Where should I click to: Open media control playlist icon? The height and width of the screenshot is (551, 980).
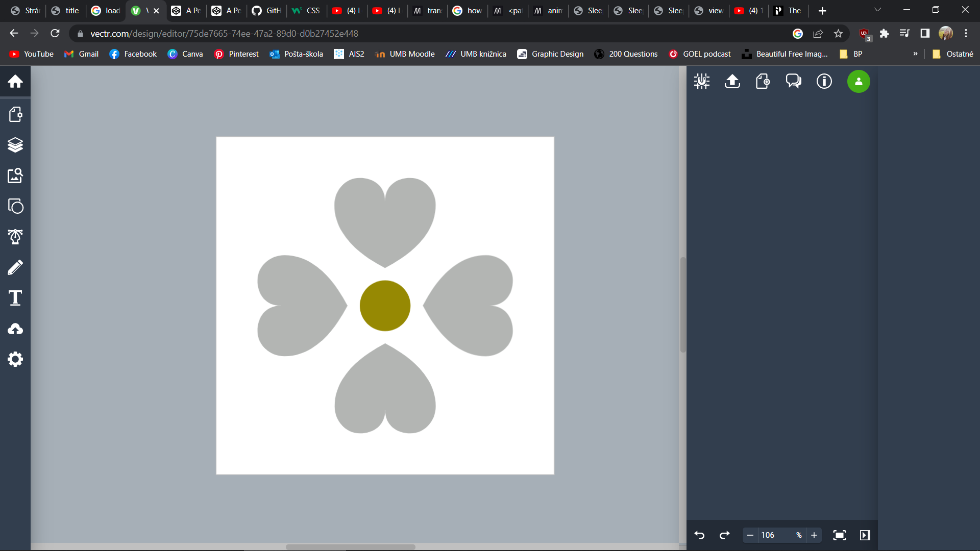click(x=904, y=34)
